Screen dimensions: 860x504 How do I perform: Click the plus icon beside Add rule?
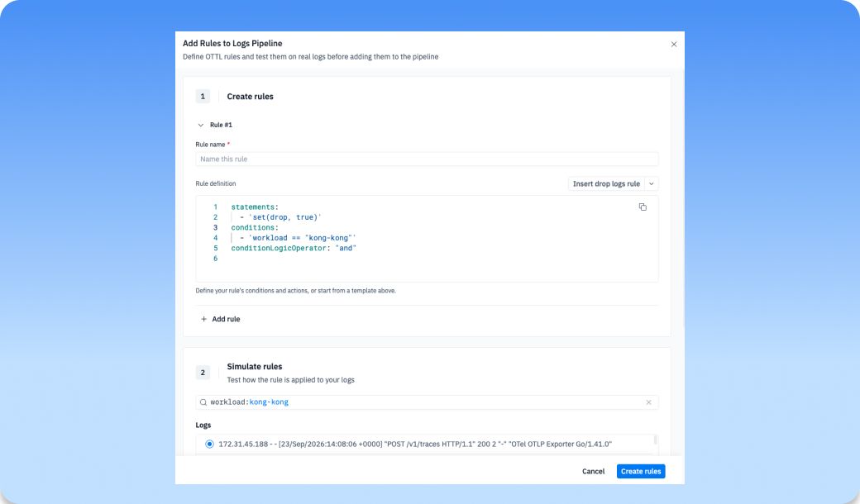click(203, 319)
